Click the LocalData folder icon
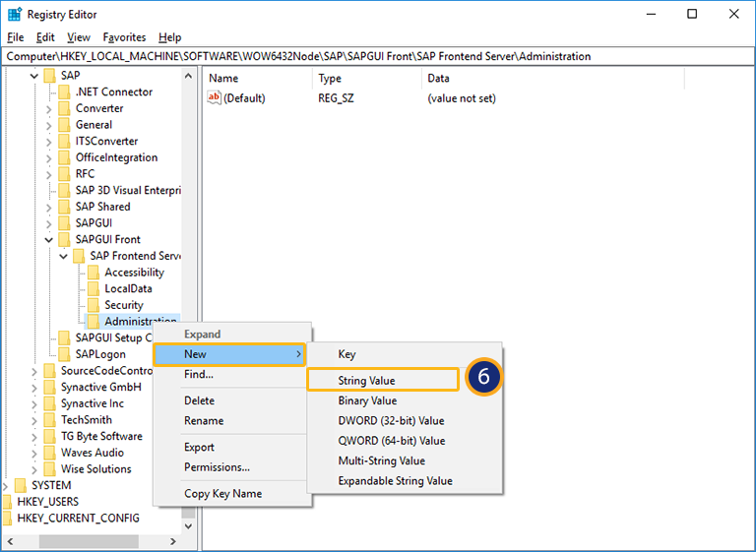The image size is (756, 552). (x=94, y=289)
